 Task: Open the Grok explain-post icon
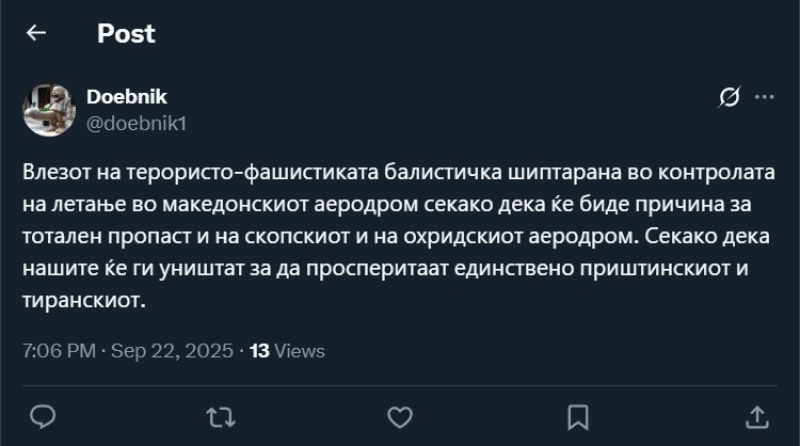coord(730,97)
